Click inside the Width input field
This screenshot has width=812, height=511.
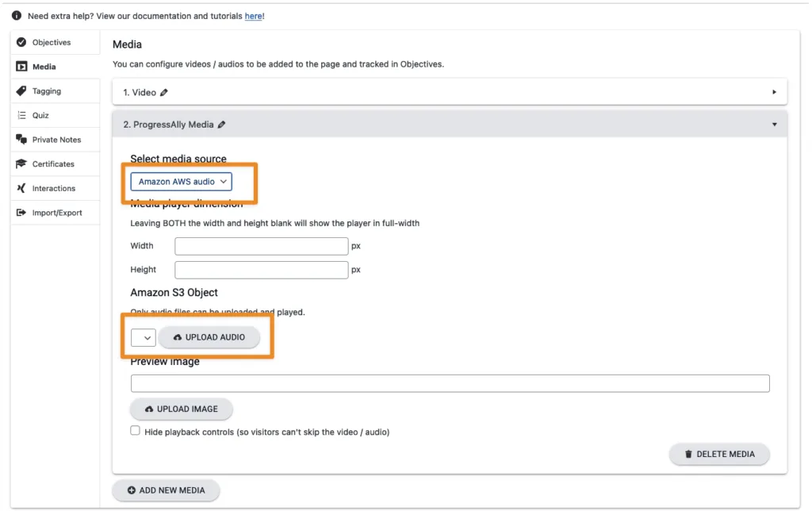pos(261,246)
